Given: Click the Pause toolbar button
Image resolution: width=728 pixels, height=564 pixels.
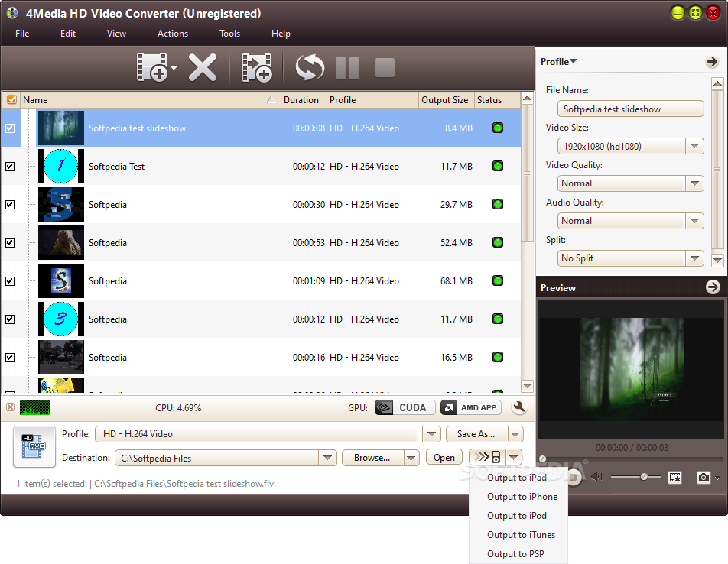Looking at the screenshot, I should coord(347,68).
